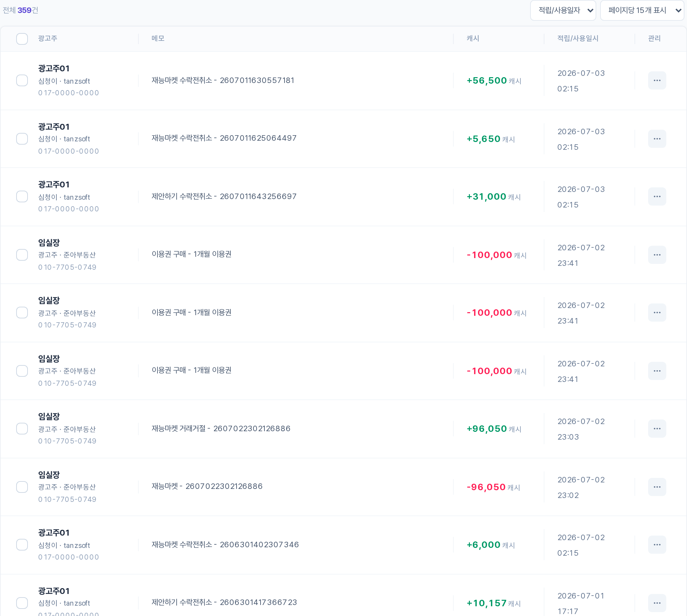Viewport: 687px width, 616px height.
Task: Click the 관리 column header
Action: tap(654, 38)
